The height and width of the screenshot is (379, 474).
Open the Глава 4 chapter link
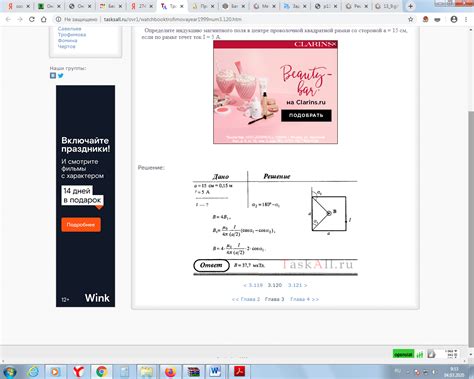click(x=304, y=299)
